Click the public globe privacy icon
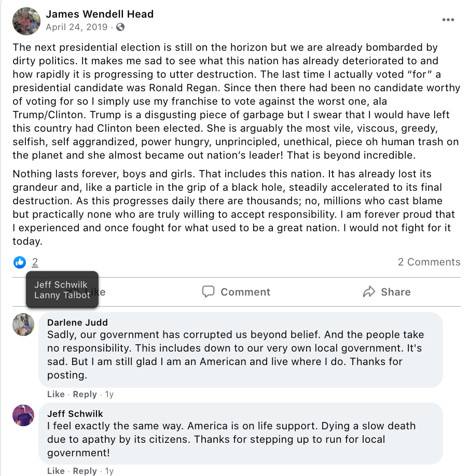Screen dimensions: 469x476 click(120, 27)
